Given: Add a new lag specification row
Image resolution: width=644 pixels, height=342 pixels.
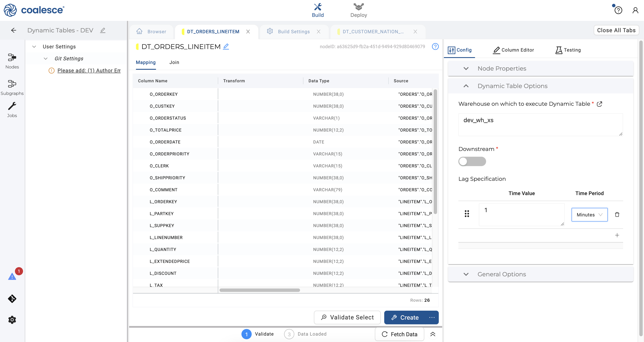Looking at the screenshot, I should (x=617, y=235).
